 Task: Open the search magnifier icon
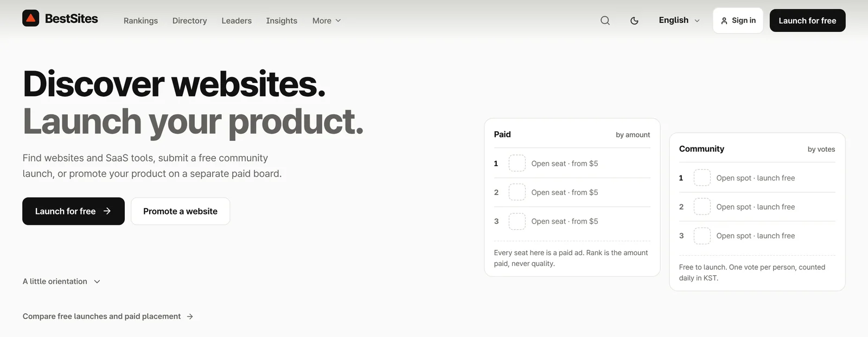[605, 21]
